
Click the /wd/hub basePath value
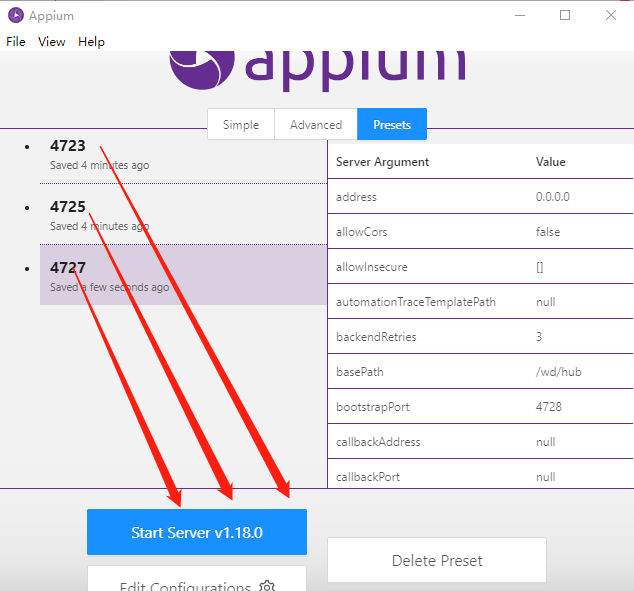[x=558, y=372]
